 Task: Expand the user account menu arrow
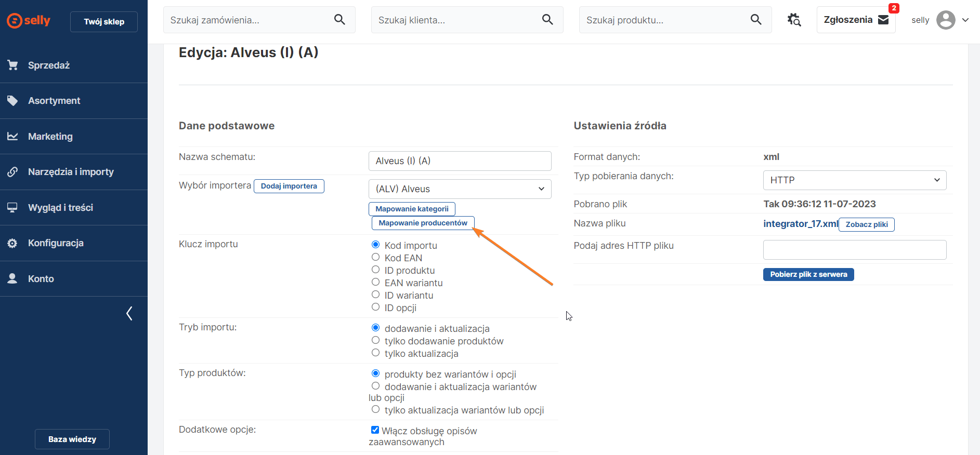[x=965, y=20]
